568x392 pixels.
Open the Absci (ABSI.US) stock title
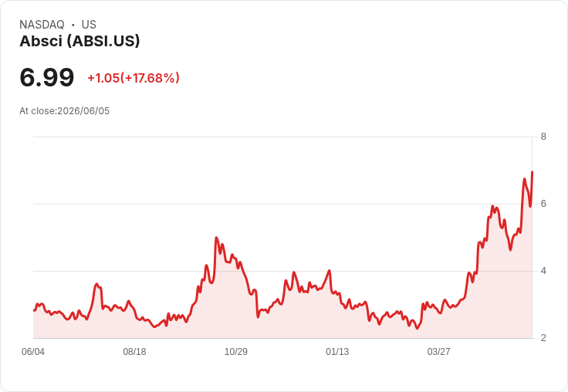click(79, 41)
